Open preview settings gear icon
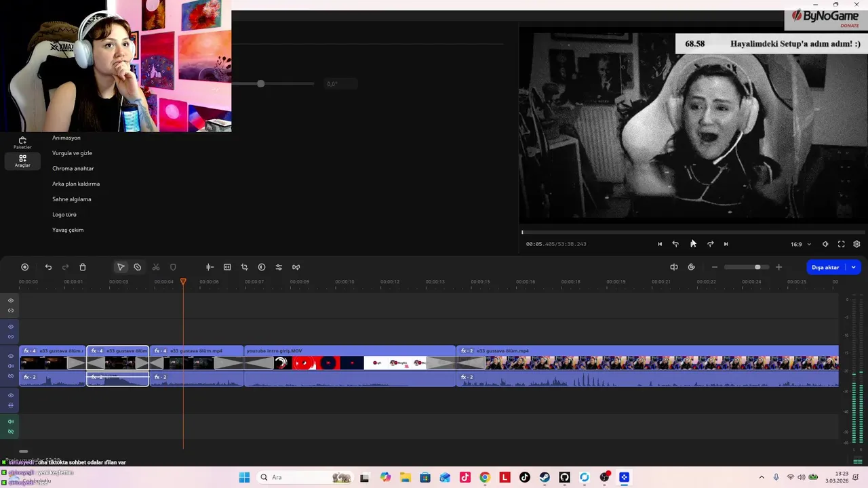This screenshot has width=868, height=488. (x=856, y=244)
